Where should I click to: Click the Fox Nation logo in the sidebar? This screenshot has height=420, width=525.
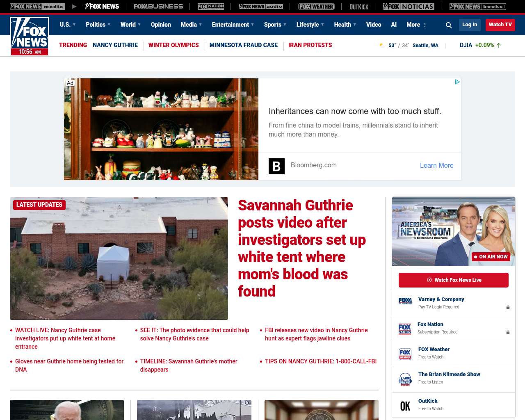pyautogui.click(x=405, y=329)
